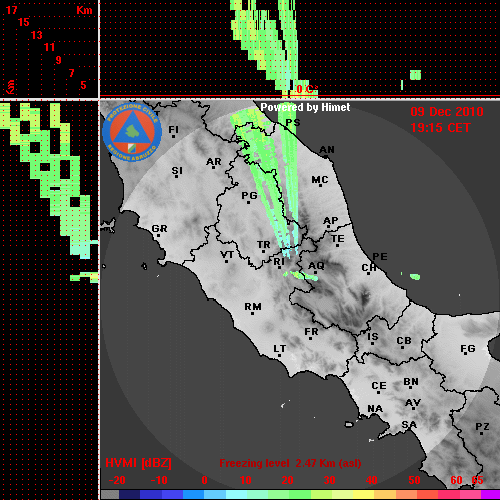The width and height of the screenshot is (500, 500).
Task: Pick the 20 dBZ green color swatch
Action: [288, 495]
